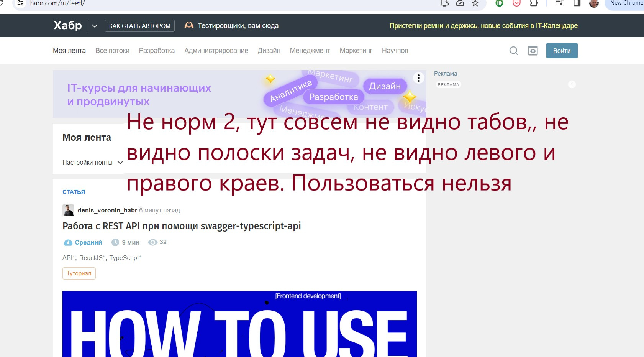The width and height of the screenshot is (644, 357).
Task: Click the 6 минут назад timestamp
Action: 159,210
